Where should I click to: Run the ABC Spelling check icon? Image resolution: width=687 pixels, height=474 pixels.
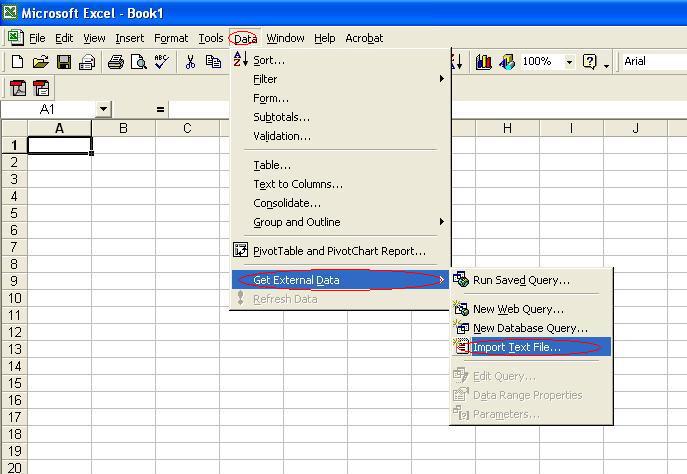162,62
